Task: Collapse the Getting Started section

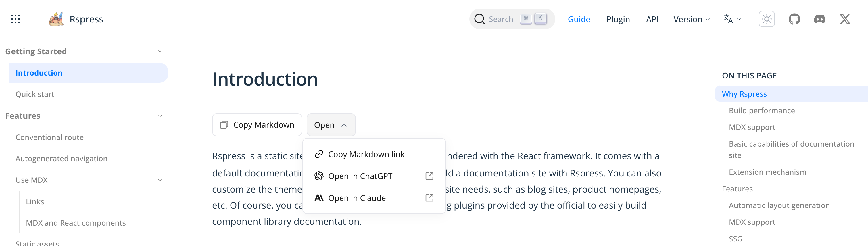Action: pyautogui.click(x=160, y=51)
